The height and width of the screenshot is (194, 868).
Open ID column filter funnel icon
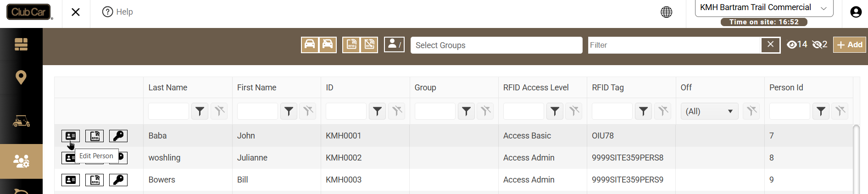pos(377,111)
